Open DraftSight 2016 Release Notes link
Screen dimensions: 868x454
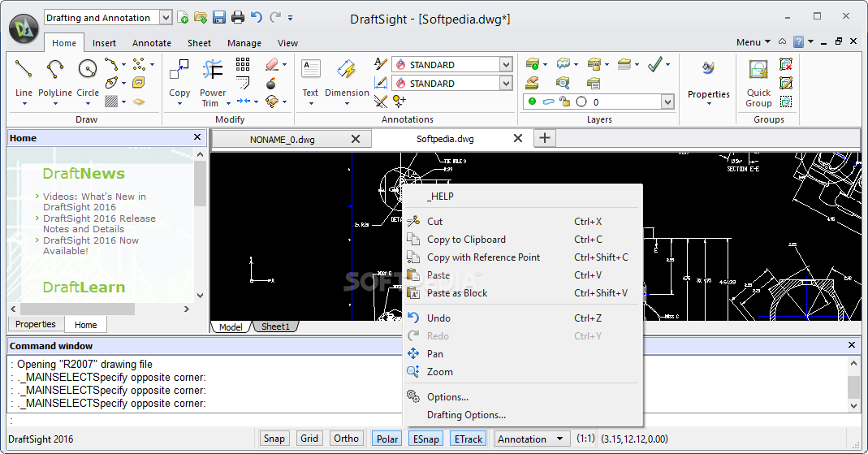coord(100,223)
